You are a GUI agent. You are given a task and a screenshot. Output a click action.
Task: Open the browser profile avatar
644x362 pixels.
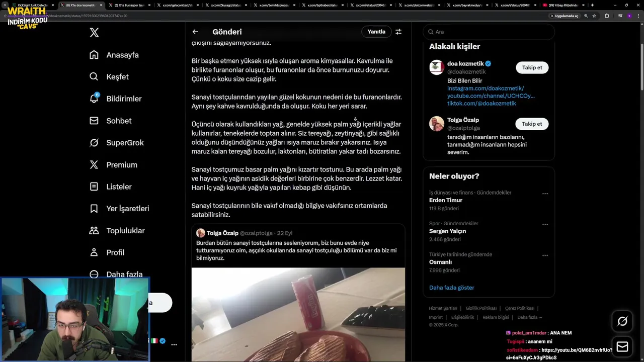point(629,16)
